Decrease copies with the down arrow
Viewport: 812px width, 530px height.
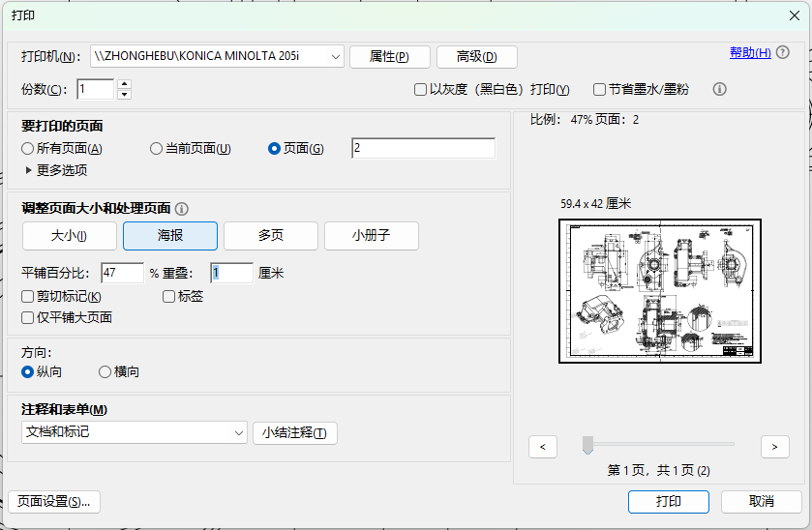(x=124, y=95)
